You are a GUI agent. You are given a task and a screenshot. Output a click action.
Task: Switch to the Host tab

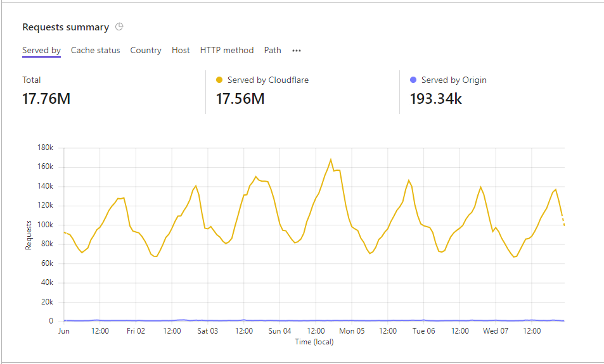click(x=181, y=51)
